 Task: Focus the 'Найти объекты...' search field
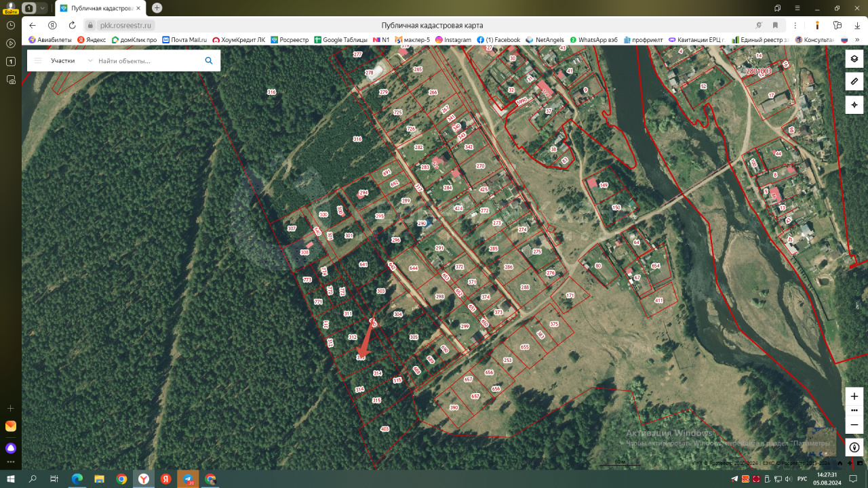148,60
